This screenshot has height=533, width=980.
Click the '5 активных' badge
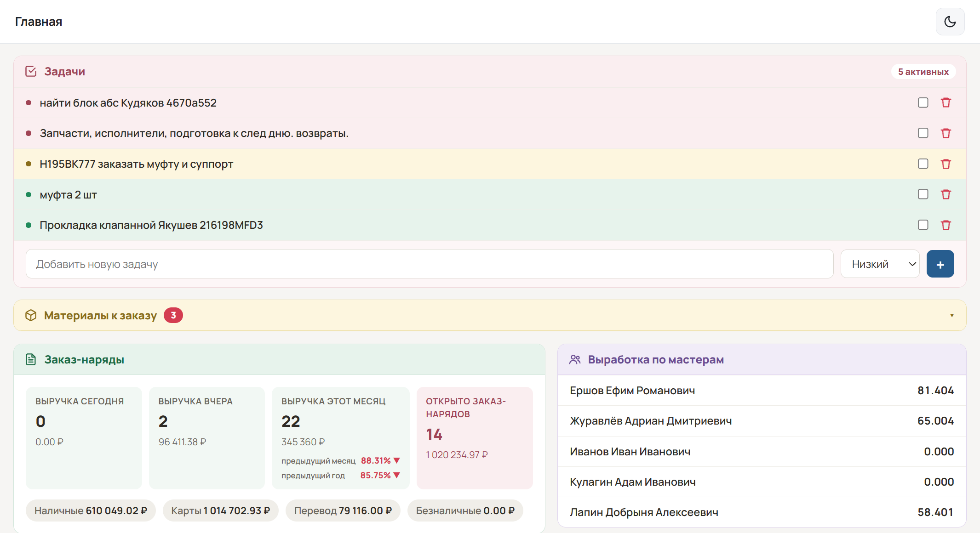coord(923,72)
